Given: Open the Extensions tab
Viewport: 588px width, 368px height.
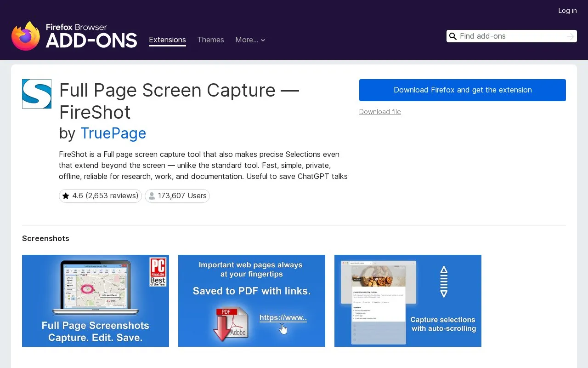Looking at the screenshot, I should pyautogui.click(x=167, y=40).
